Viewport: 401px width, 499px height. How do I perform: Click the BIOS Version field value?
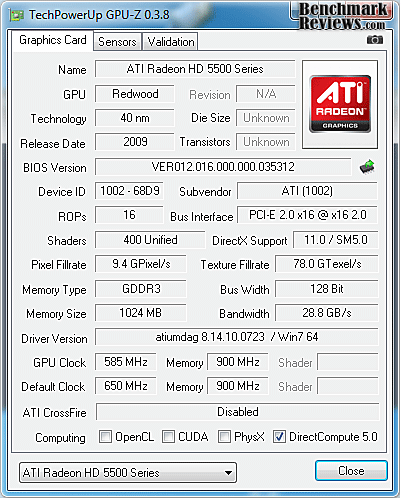223,167
